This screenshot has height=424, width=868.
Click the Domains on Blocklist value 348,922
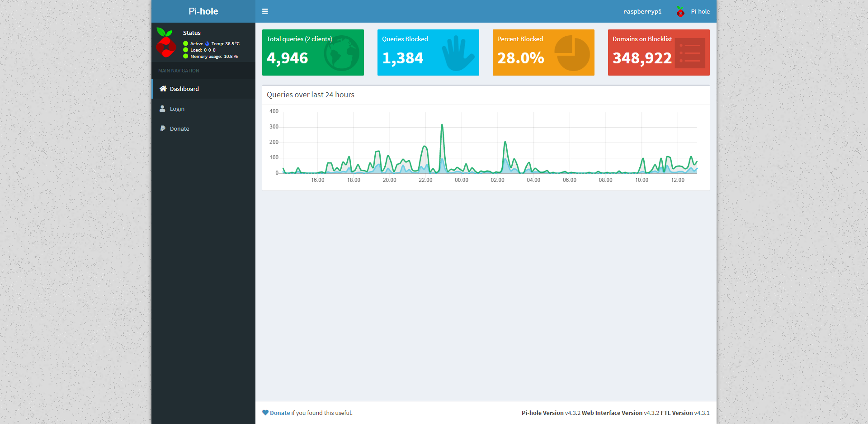tap(642, 58)
